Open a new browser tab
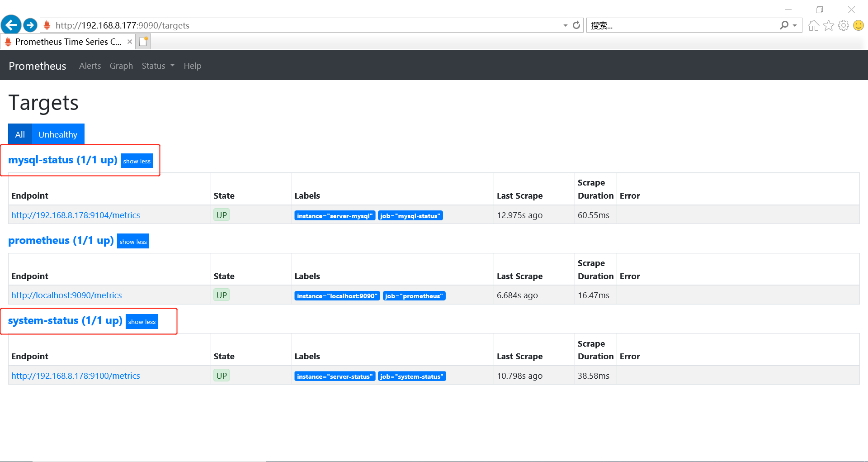The width and height of the screenshot is (868, 462). pyautogui.click(x=144, y=42)
